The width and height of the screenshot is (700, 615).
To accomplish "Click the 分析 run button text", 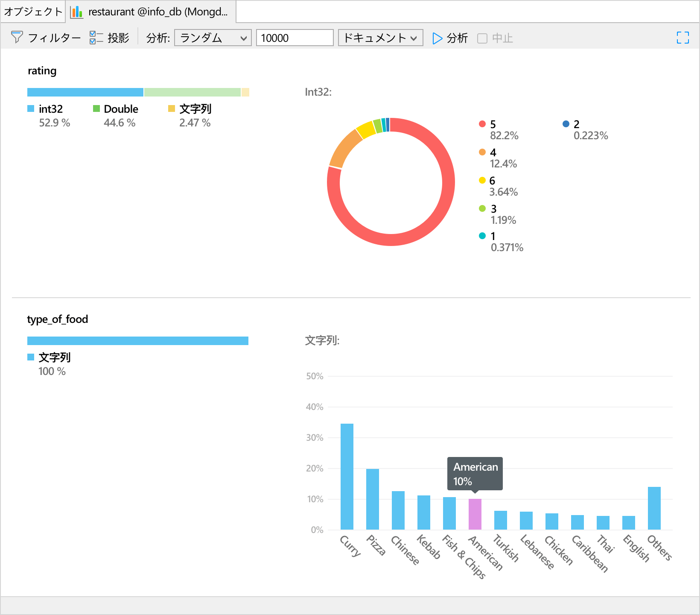I will point(457,38).
